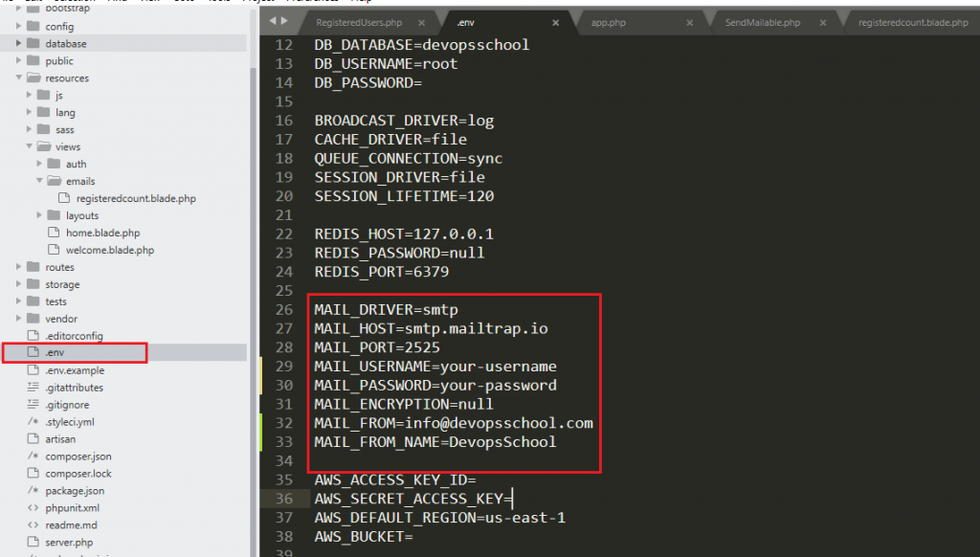Switch to the RegisteredUsers.php tab
Viewport: 980px width, 557px height.
pos(359,21)
